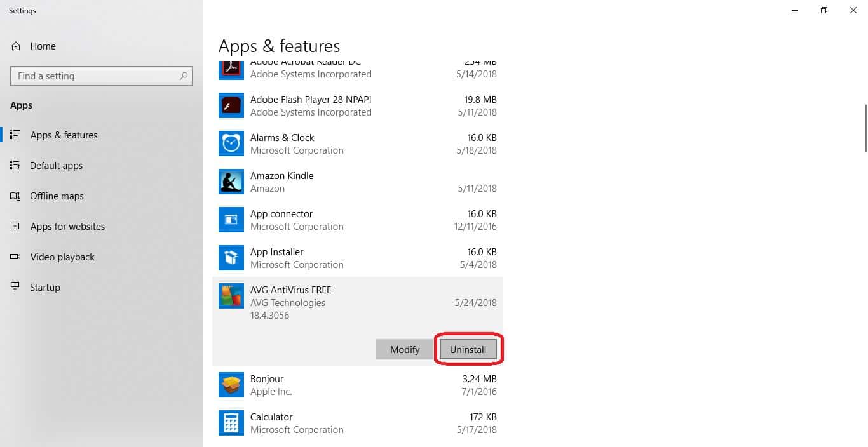Select Adobe Flash Player 28 NPAPI entry
This screenshot has width=868, height=447.
tap(358, 105)
